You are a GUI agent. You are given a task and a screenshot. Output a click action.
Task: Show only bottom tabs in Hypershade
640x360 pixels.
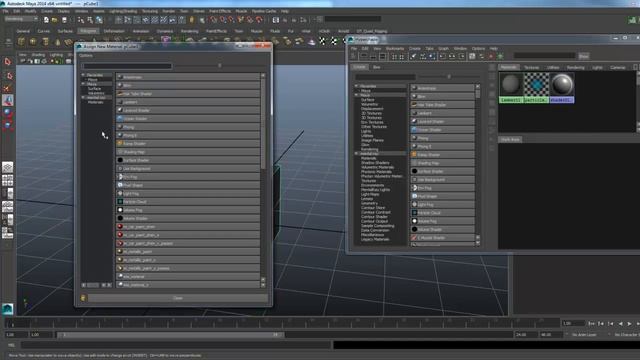[373, 56]
